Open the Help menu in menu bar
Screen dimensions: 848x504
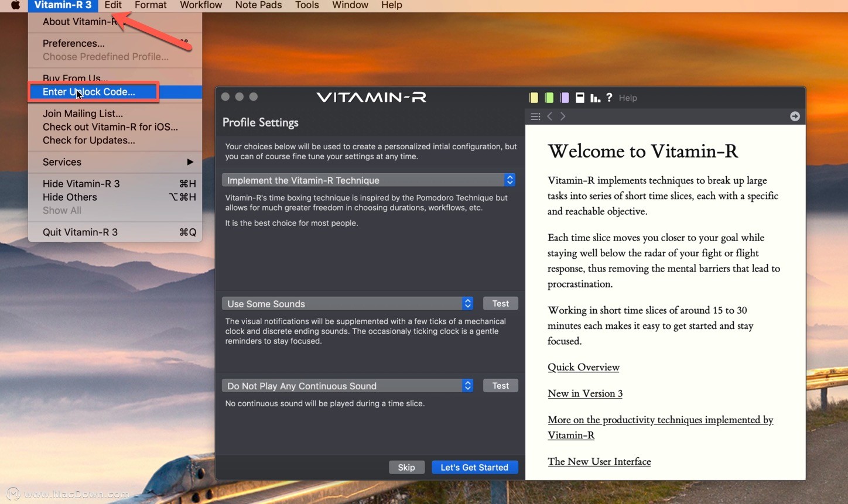[x=392, y=5]
